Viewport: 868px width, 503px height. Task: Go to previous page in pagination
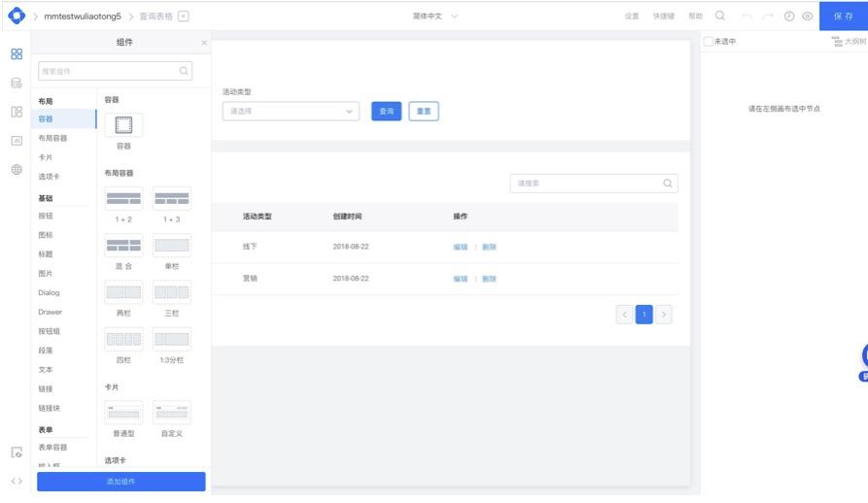624,315
